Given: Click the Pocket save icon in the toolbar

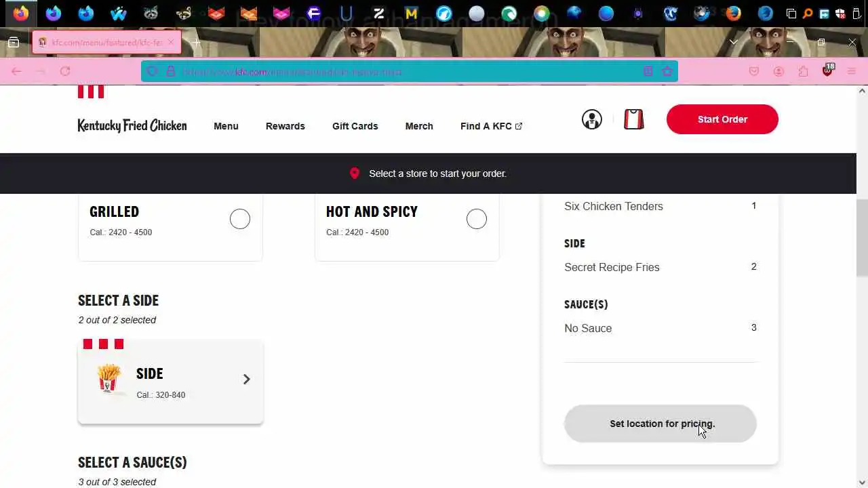Looking at the screenshot, I should [754, 71].
